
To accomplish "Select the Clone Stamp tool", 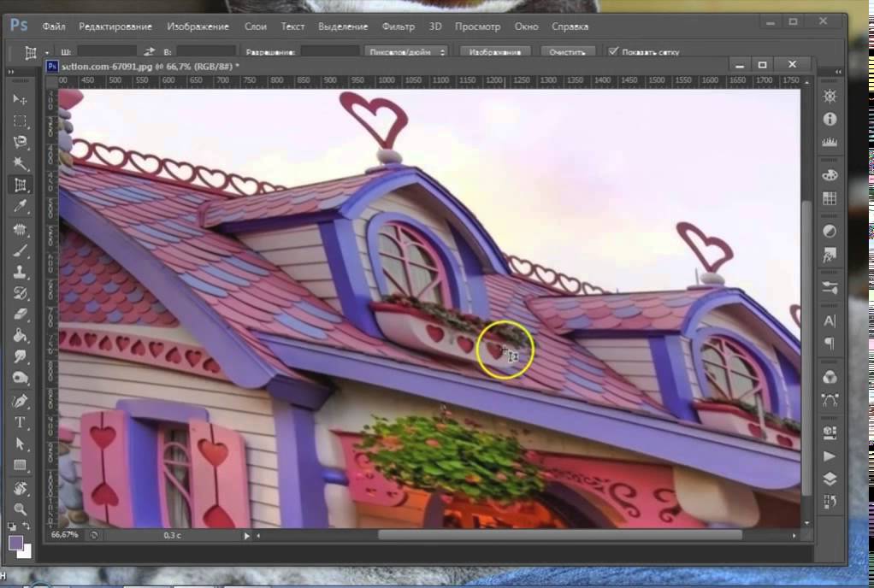I will click(x=20, y=272).
